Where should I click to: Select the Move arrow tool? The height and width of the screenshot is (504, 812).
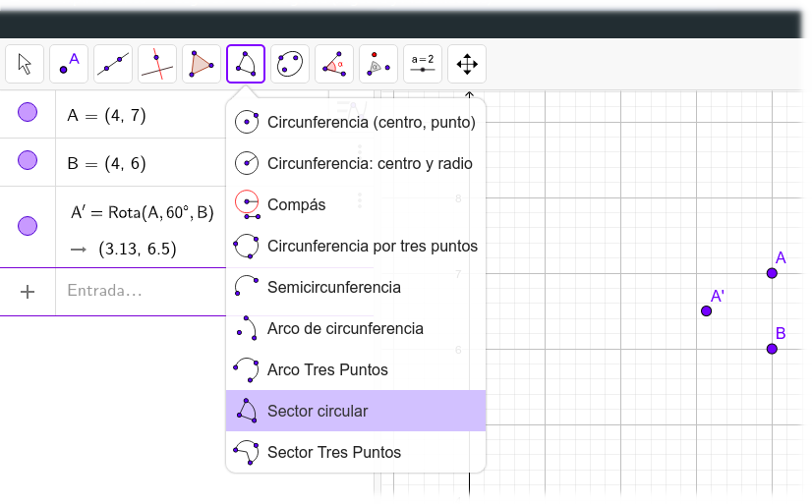(x=25, y=64)
